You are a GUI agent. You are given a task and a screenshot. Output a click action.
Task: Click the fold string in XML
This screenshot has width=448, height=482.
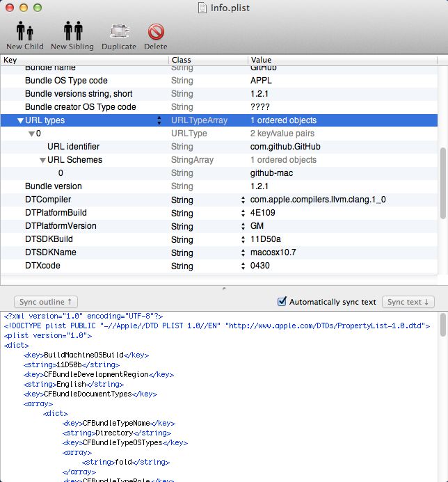click(123, 463)
